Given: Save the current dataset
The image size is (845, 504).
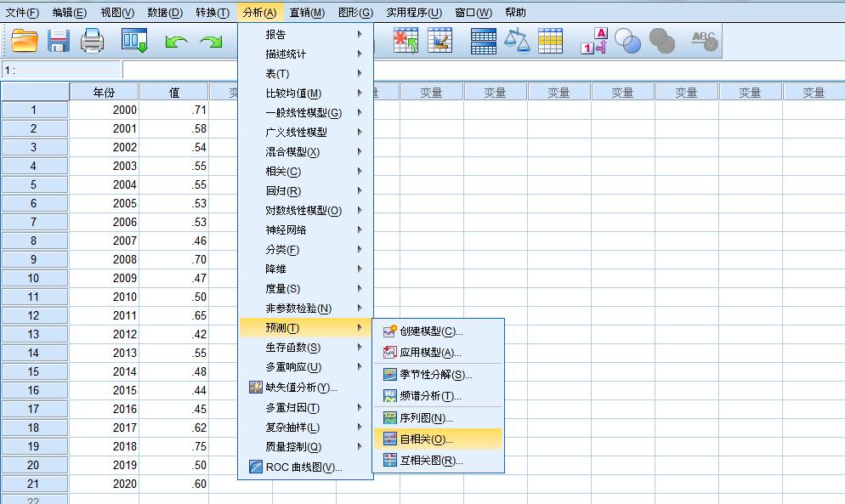Looking at the screenshot, I should click(58, 39).
